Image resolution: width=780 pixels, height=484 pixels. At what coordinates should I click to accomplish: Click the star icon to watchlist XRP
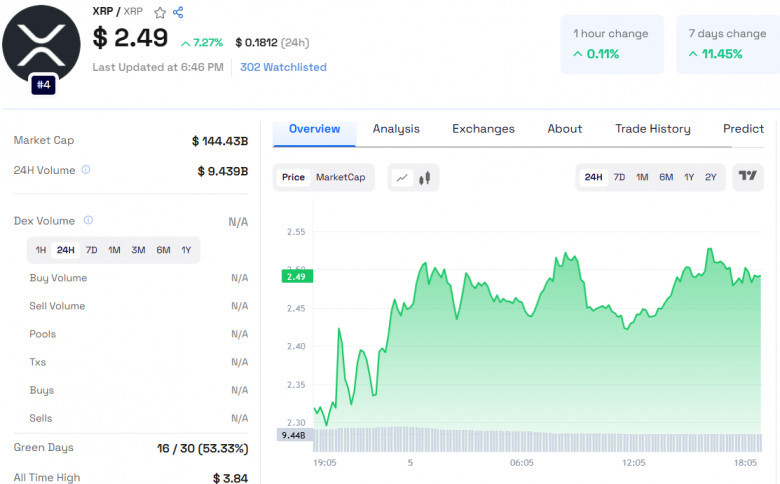tap(160, 12)
